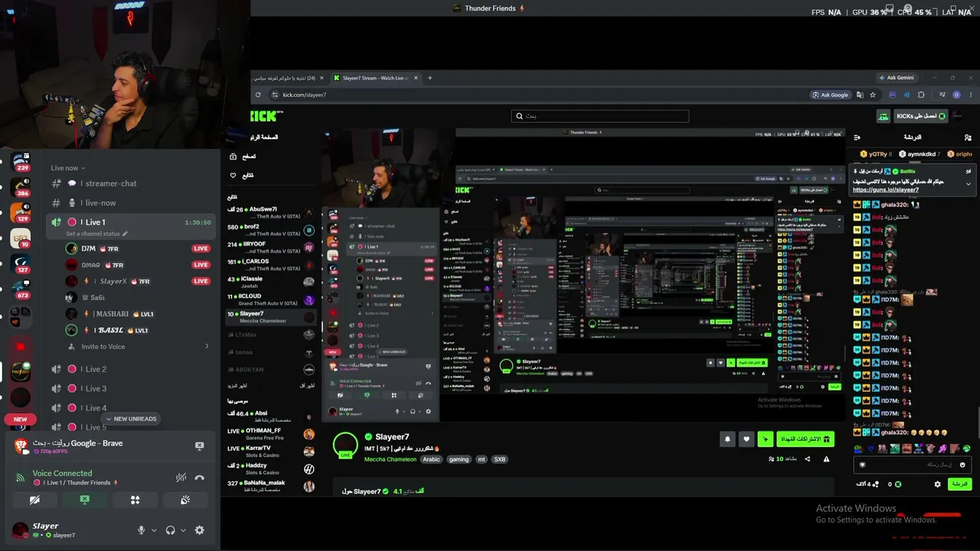This screenshot has height=551, width=980.
Task: Focus the kick.com/slayeer7 address bar
Action: pos(536,95)
